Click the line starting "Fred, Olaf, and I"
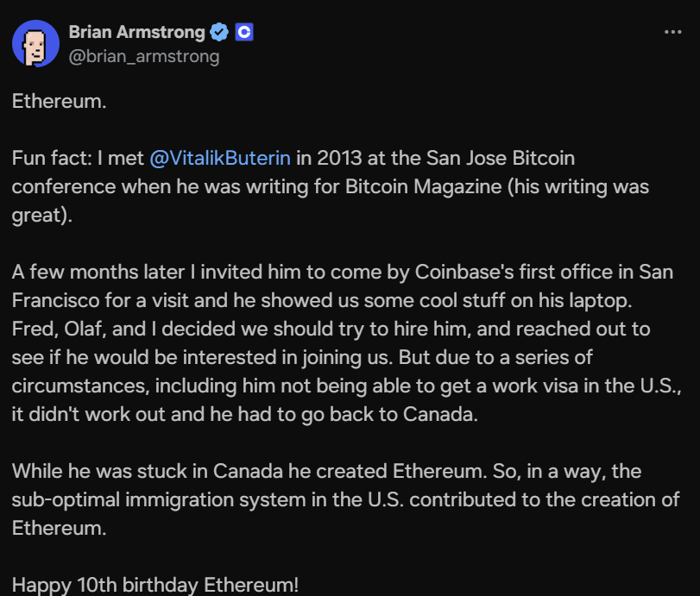Viewport: 700px width, 596px height. click(331, 329)
